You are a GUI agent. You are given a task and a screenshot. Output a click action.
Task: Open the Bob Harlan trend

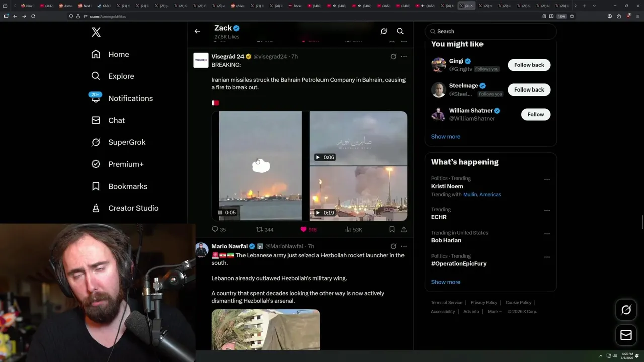pos(446,240)
